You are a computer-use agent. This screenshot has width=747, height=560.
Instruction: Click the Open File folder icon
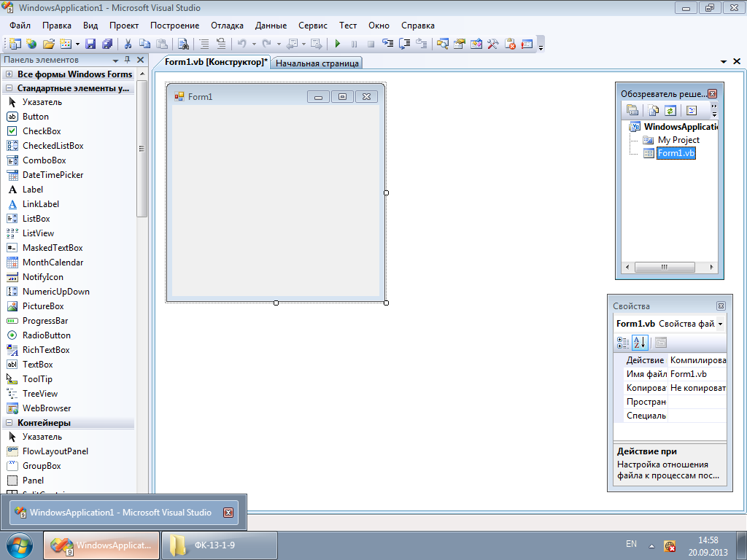coord(49,44)
